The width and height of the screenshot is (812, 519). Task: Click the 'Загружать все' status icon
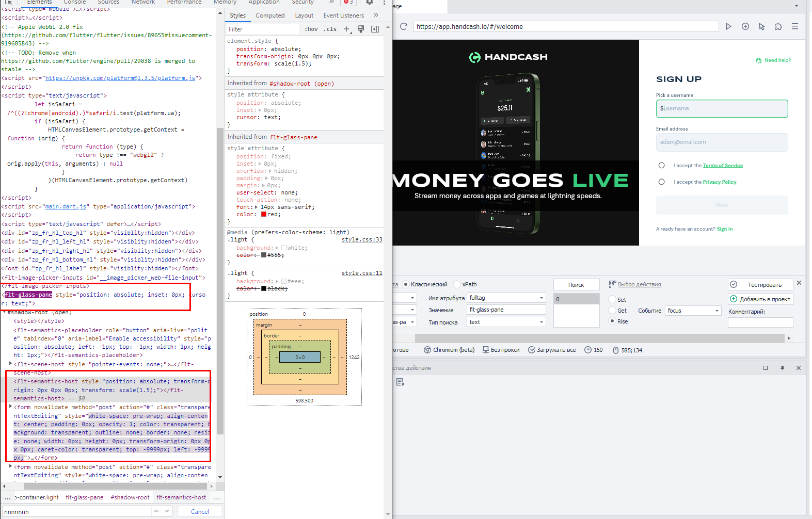pyautogui.click(x=532, y=350)
